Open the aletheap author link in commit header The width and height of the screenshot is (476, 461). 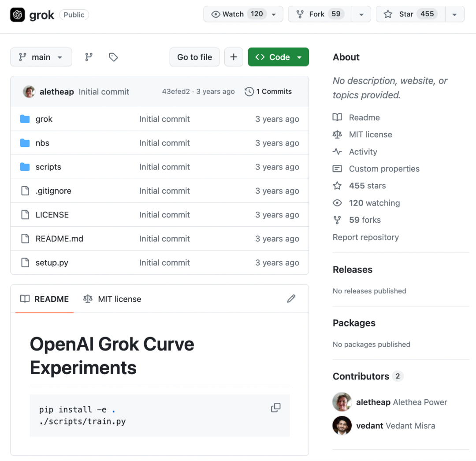click(x=57, y=91)
